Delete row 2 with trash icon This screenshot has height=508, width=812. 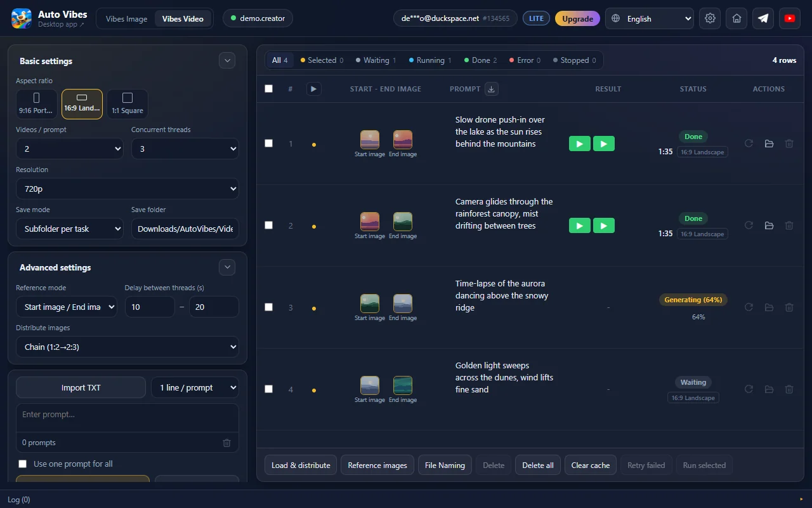(789, 225)
